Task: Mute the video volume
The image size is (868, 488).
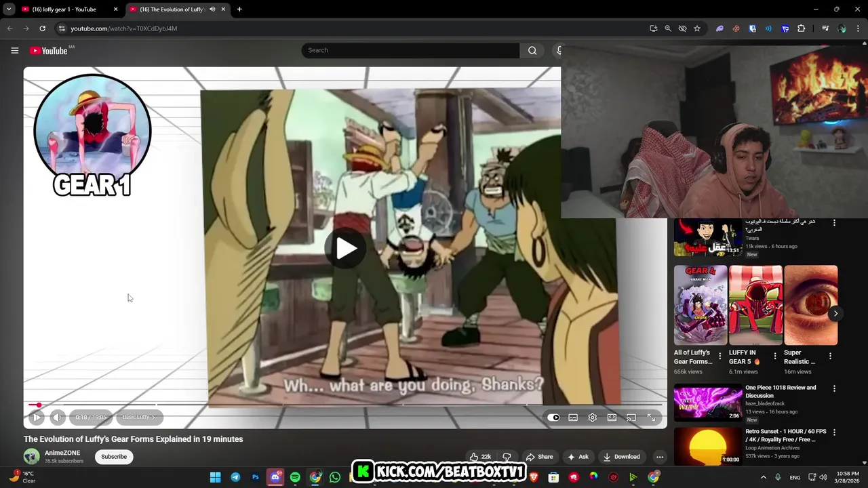Action: 57,418
